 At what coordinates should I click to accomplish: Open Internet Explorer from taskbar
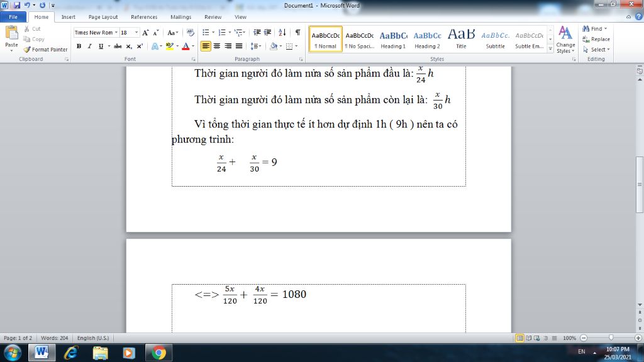(70, 353)
